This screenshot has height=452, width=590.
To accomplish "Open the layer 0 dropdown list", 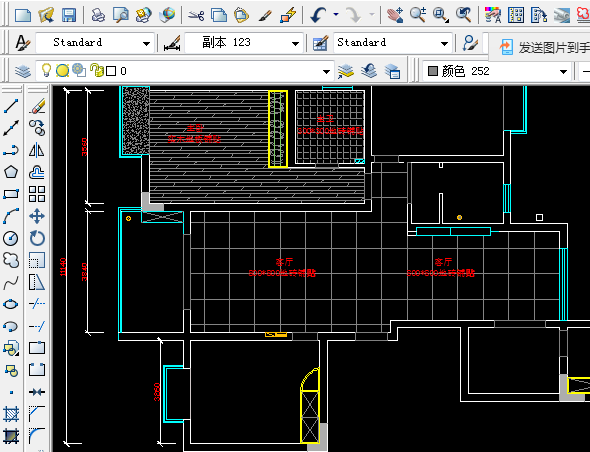I will pyautogui.click(x=184, y=71).
